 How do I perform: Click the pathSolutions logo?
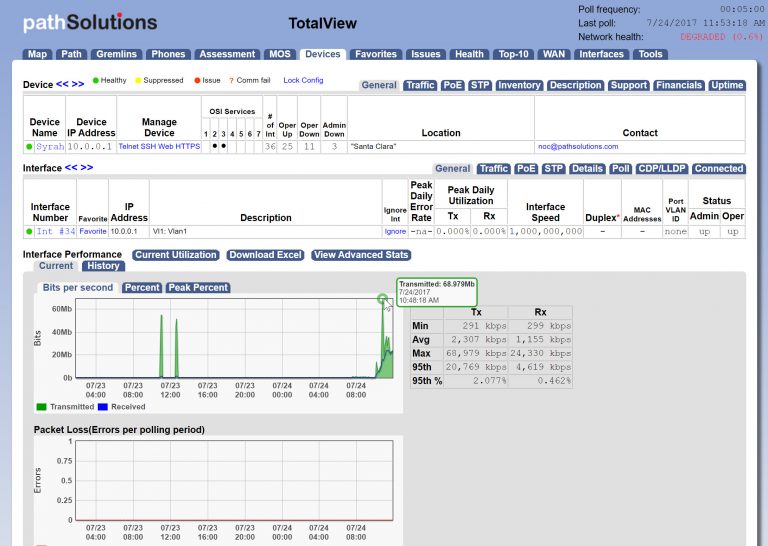pos(89,22)
